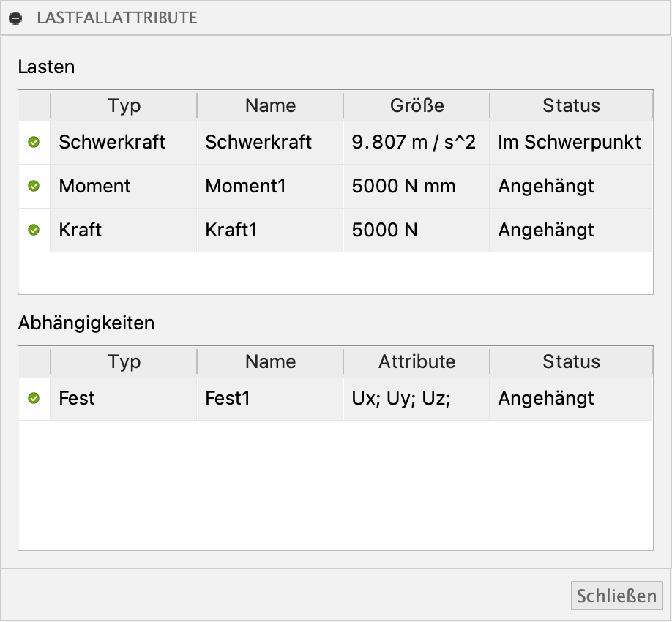Select the Kraft1 name cell
The height and width of the screenshot is (622, 672).
270,230
